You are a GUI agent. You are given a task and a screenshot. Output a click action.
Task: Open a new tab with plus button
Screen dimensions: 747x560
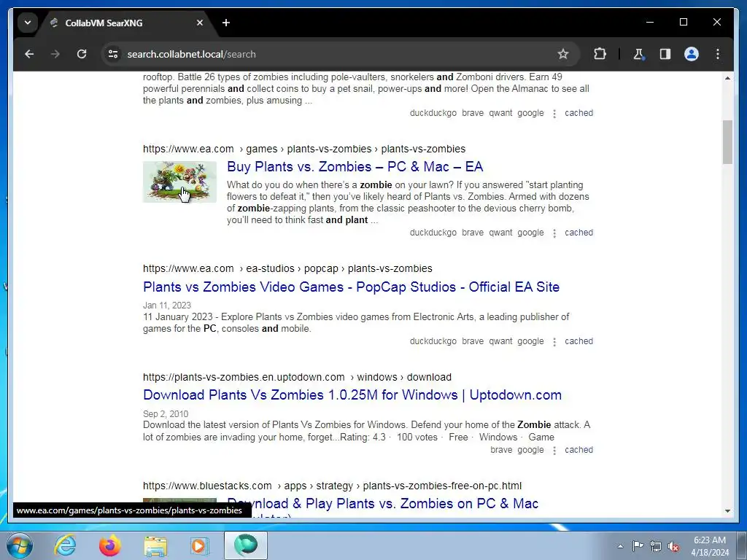pos(226,23)
